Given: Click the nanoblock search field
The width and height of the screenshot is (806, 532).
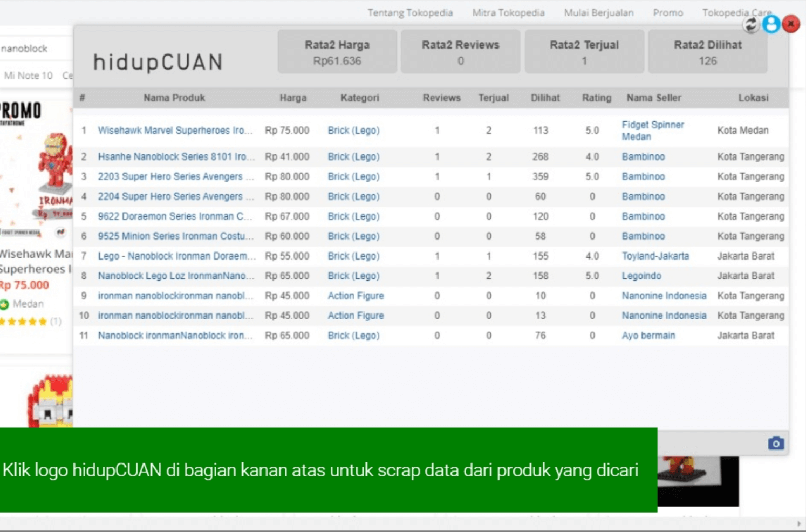Looking at the screenshot, I should (36, 49).
